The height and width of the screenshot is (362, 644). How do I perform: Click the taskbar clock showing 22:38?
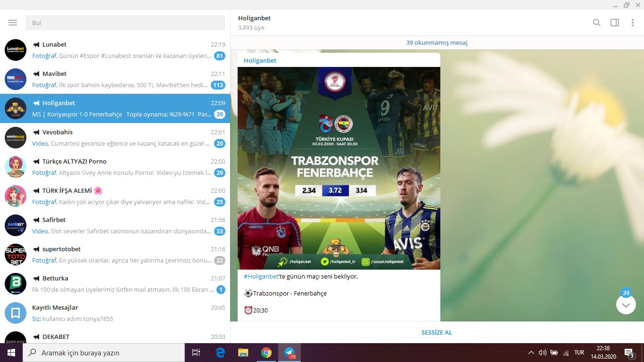click(603, 353)
